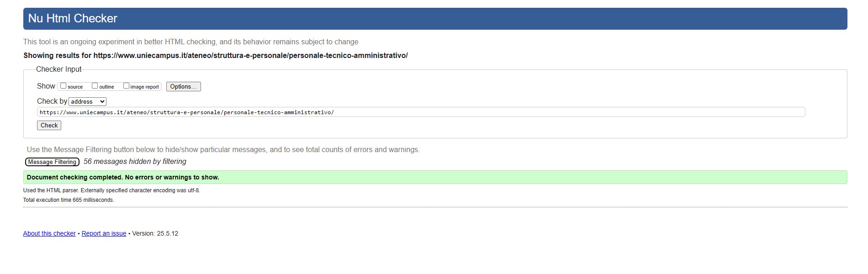Expand the Check by address dropdown
Viewport: 868px width, 274px height.
(88, 101)
